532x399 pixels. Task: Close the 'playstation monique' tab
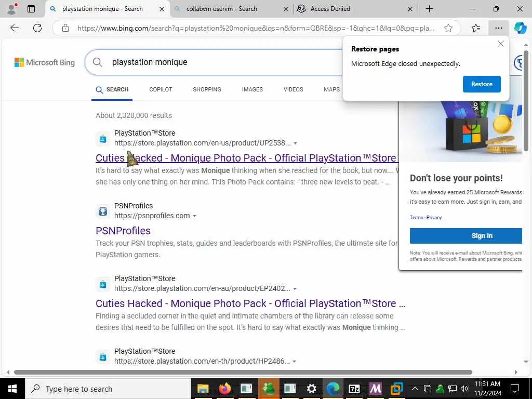coord(162,9)
